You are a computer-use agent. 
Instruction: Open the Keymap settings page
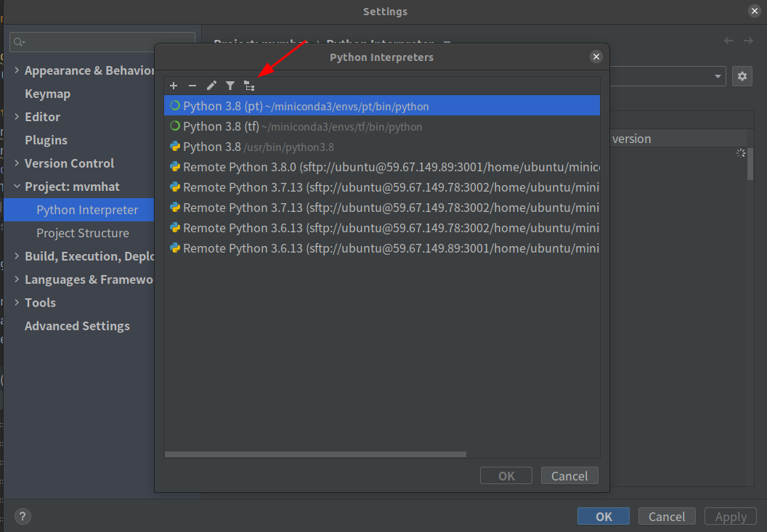pyautogui.click(x=47, y=94)
